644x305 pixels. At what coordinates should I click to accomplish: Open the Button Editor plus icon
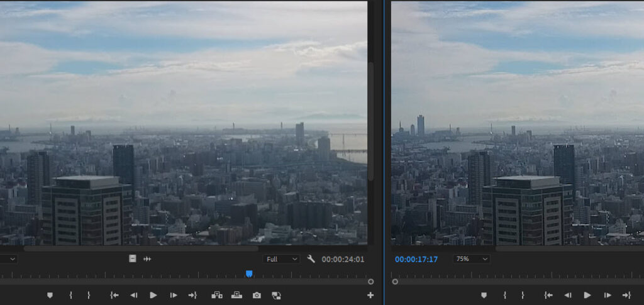click(x=370, y=295)
